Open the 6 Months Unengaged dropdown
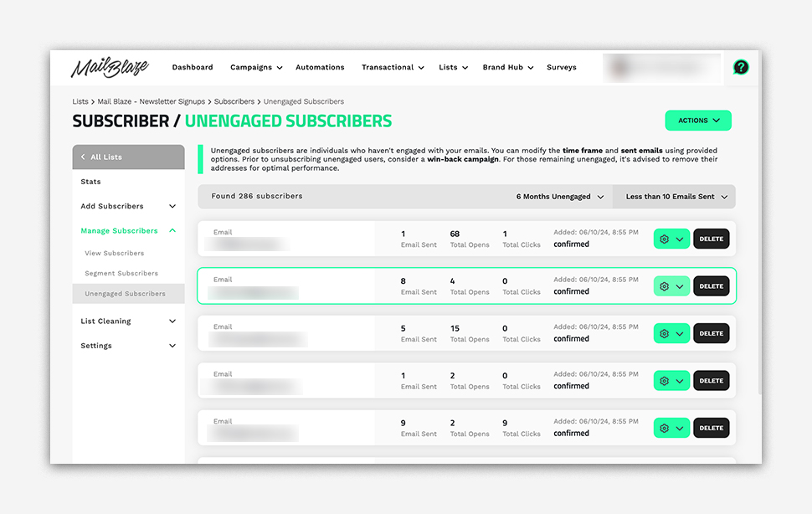The width and height of the screenshot is (812, 514). point(559,197)
